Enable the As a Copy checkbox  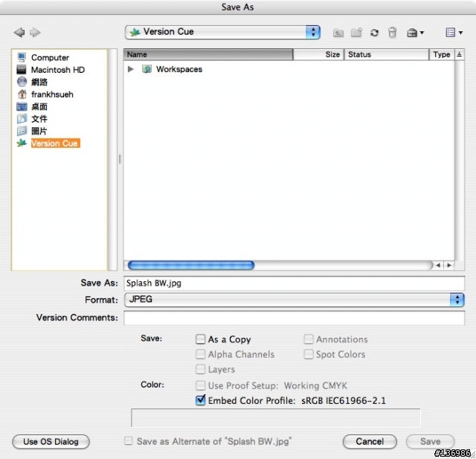pos(200,339)
